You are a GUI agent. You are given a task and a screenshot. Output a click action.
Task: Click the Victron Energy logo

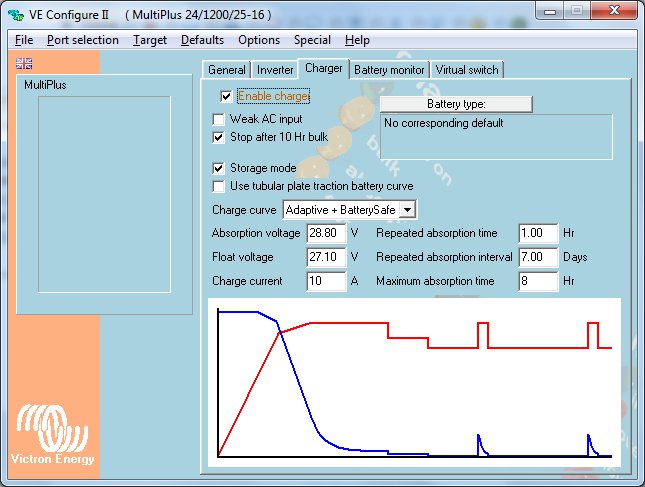pyautogui.click(x=52, y=434)
